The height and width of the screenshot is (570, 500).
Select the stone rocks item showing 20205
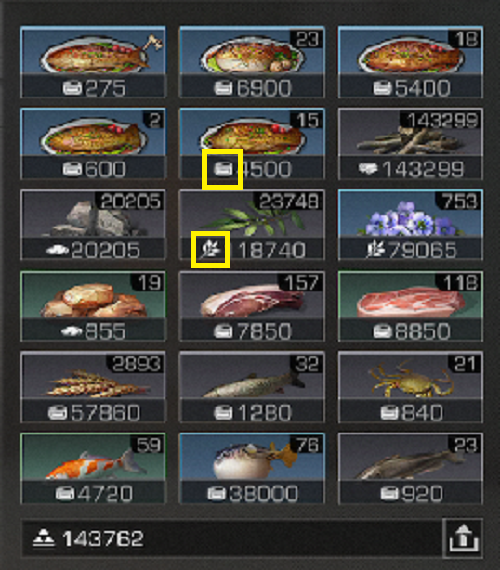click(93, 225)
